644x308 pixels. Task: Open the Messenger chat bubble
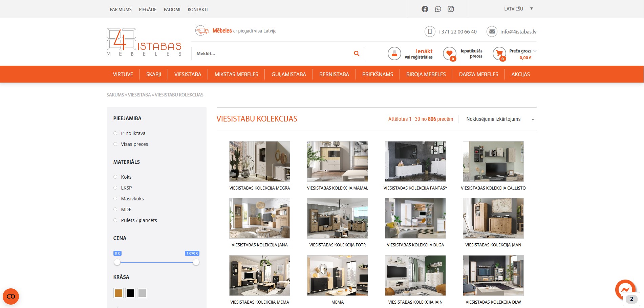pyautogui.click(x=625, y=289)
